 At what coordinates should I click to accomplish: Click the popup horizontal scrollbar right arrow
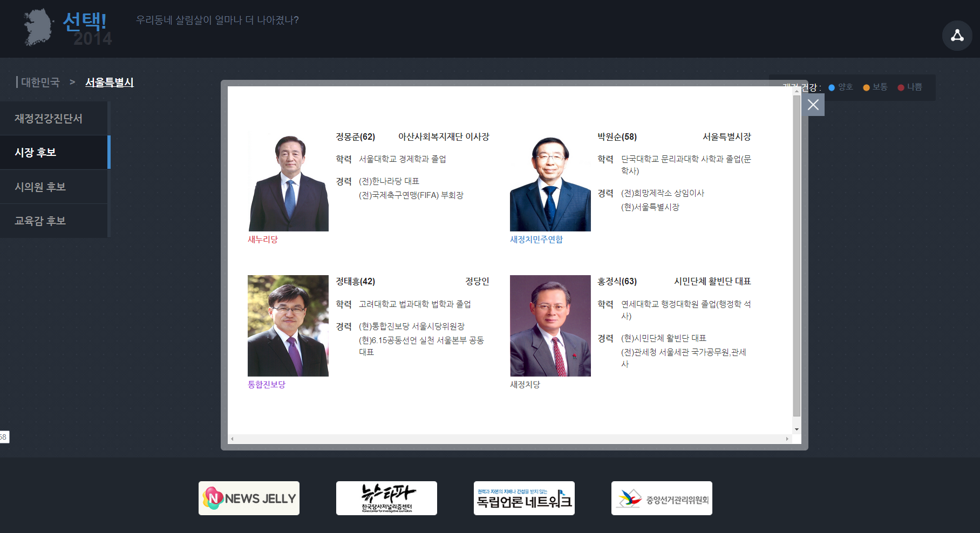click(787, 439)
